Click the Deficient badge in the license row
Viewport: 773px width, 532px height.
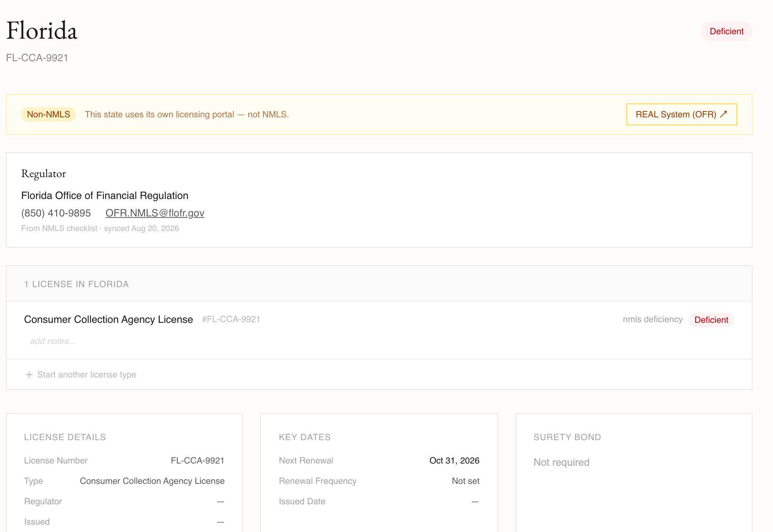[711, 320]
